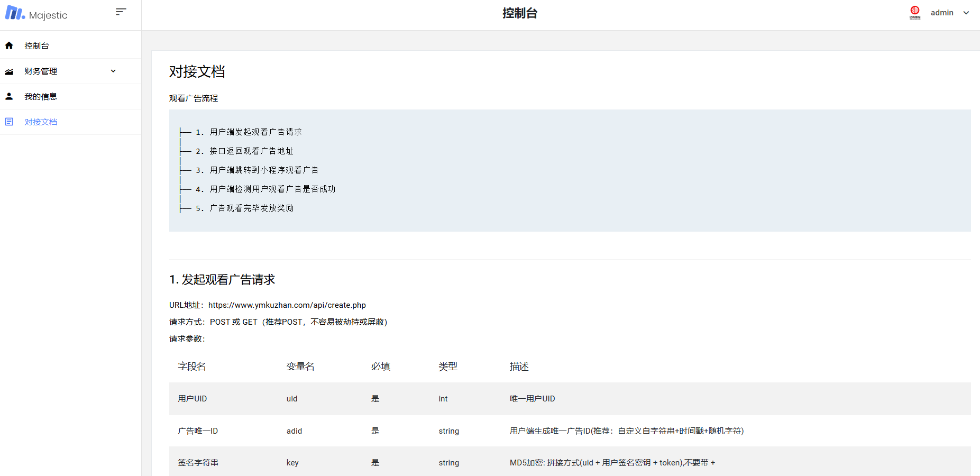Click the 用户UID field name cell
Viewport: 980px width, 476px height.
[193, 399]
